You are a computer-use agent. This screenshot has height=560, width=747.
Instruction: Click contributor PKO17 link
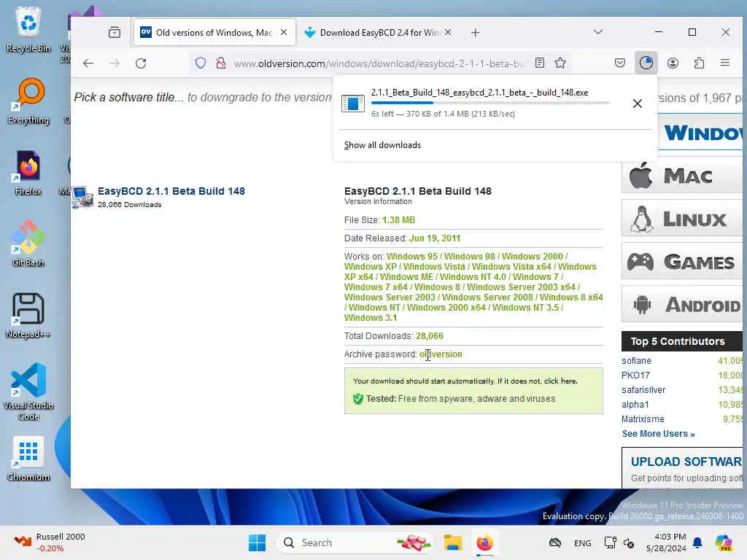pyautogui.click(x=635, y=376)
